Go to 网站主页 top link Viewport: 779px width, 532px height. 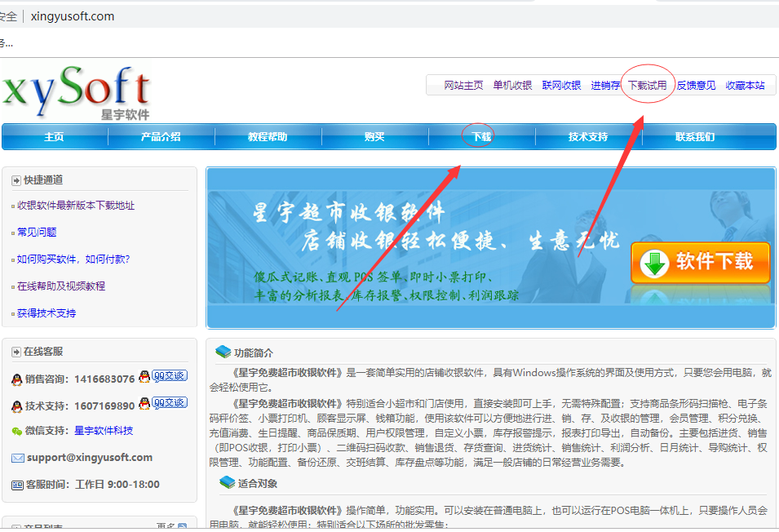[463, 86]
